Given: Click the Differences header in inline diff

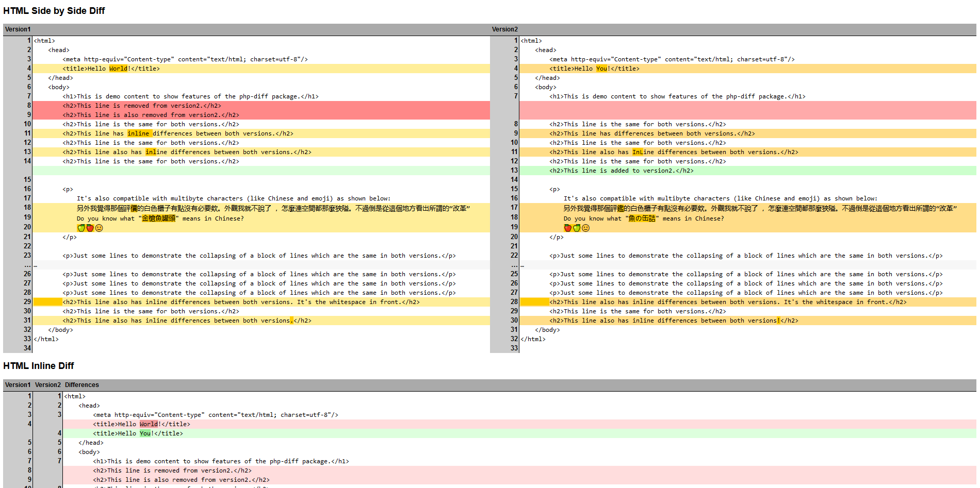Looking at the screenshot, I should click(81, 385).
